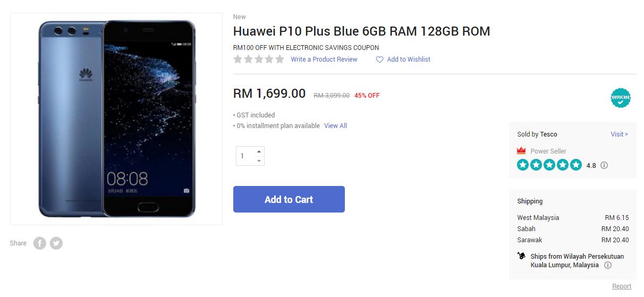This screenshot has height=297, width=644.
Task: Increase quantity with up arrow
Action: point(259,151)
